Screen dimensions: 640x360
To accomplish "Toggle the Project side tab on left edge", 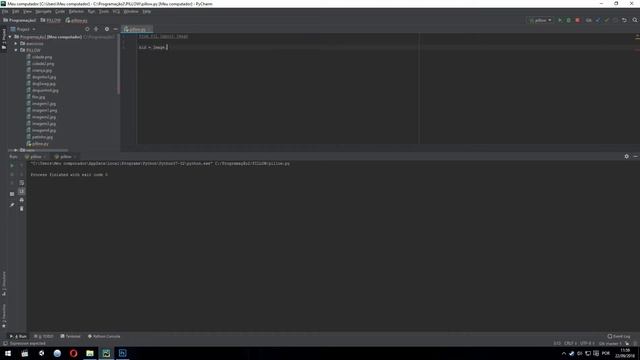I will point(4,39).
